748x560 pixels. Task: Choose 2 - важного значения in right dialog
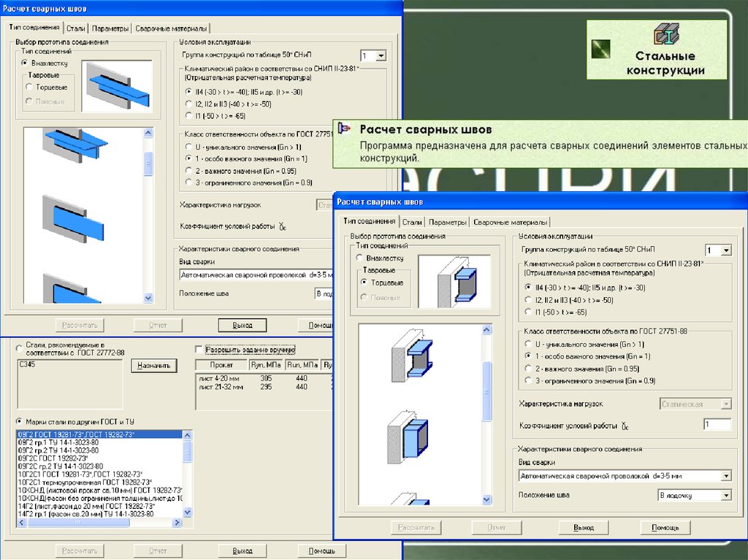(528, 368)
